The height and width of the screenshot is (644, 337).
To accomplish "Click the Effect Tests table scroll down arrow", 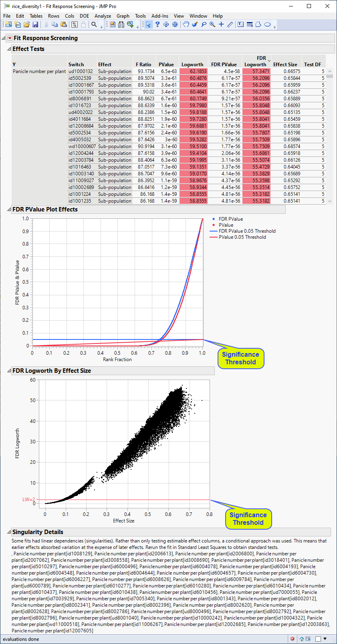I will (x=330, y=201).
